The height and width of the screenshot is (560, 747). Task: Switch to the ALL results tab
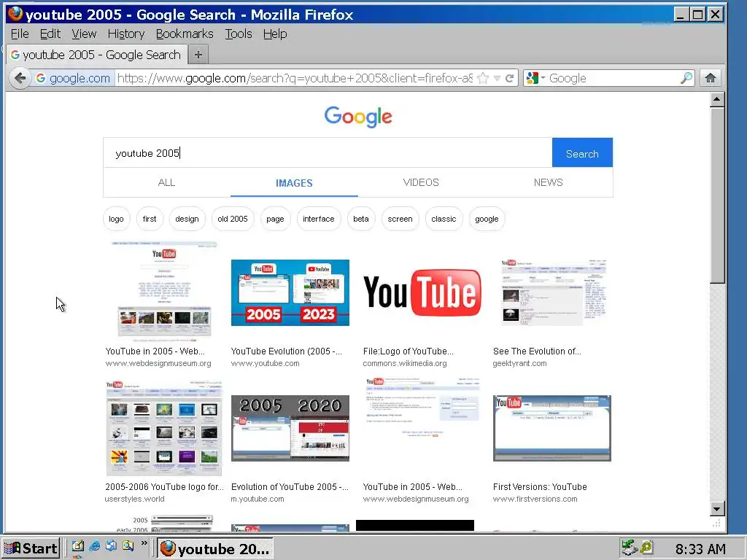tap(167, 182)
